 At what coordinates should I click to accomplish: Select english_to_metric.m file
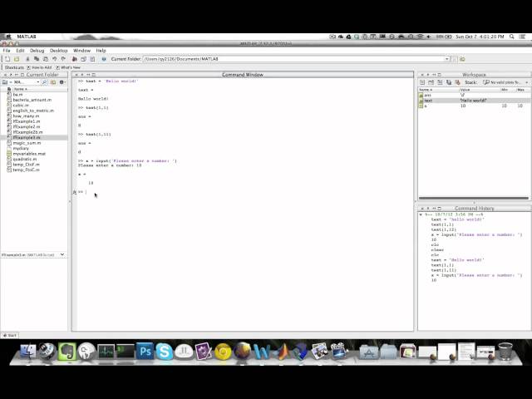(33, 111)
